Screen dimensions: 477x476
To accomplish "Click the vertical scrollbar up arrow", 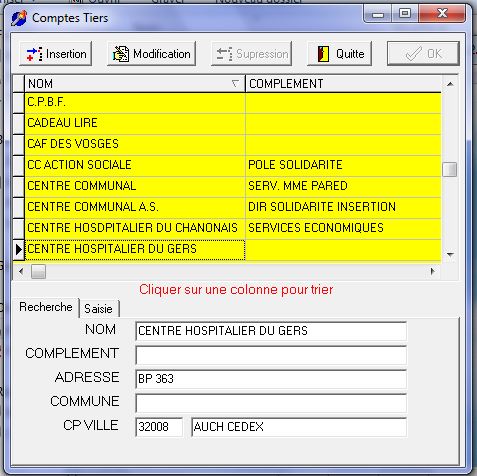I will click(450, 84).
